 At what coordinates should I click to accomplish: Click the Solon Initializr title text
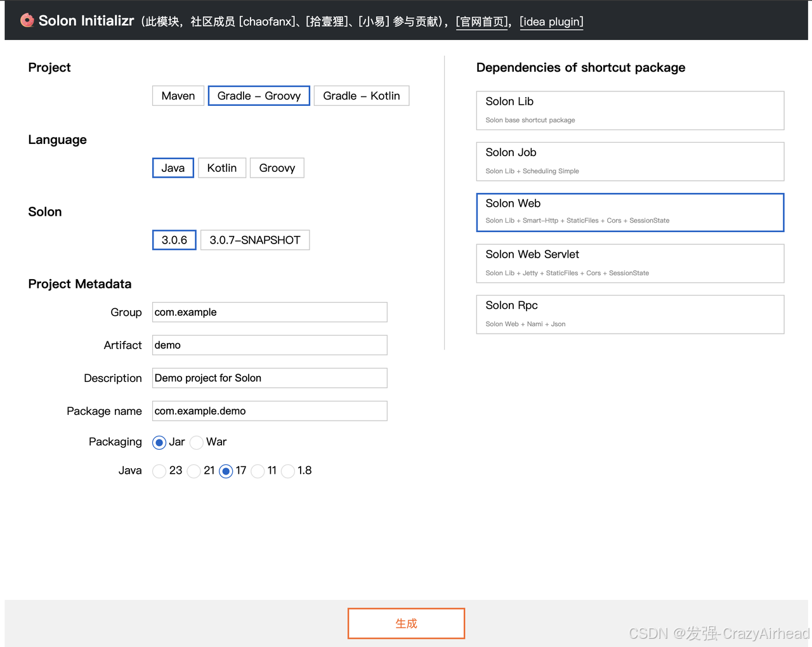click(86, 20)
